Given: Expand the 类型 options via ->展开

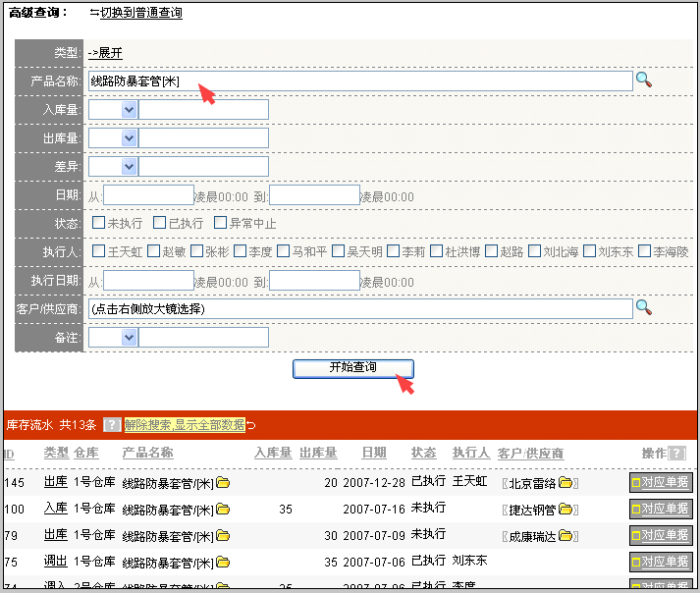Looking at the screenshot, I should 105,52.
